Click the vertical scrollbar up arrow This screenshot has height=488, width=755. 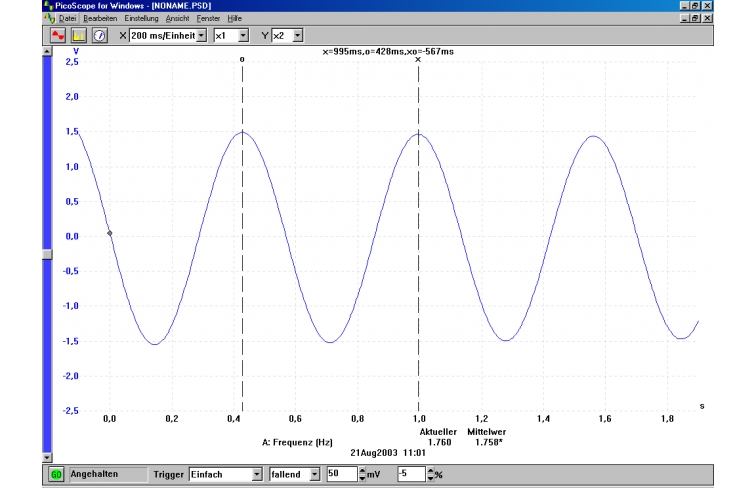(47, 51)
